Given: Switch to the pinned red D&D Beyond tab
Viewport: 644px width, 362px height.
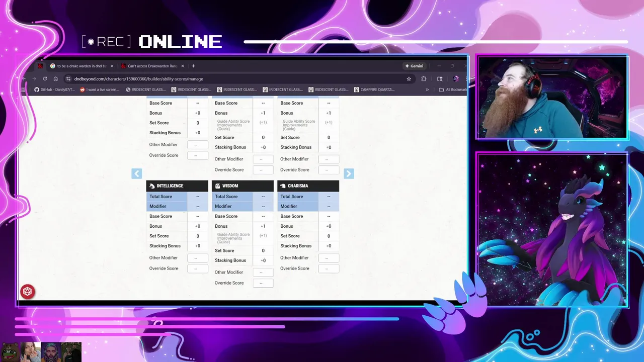Looking at the screenshot, I should tap(40, 66).
